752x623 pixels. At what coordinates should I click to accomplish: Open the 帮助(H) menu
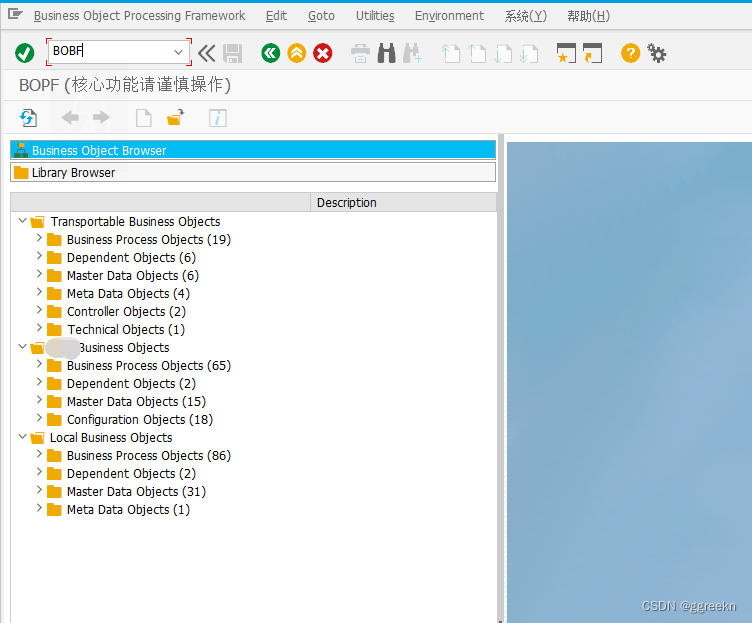coord(588,16)
